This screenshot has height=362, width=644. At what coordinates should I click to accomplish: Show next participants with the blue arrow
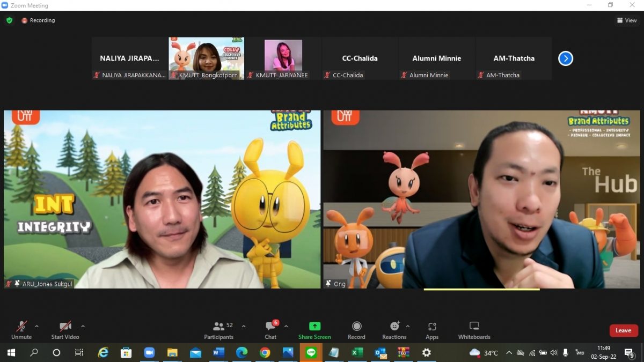(566, 58)
